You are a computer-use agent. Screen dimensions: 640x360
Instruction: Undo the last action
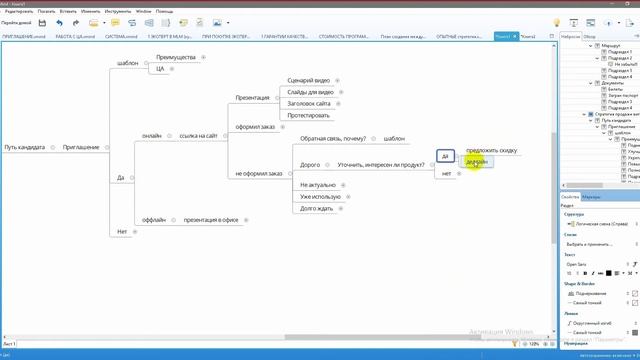(60, 23)
